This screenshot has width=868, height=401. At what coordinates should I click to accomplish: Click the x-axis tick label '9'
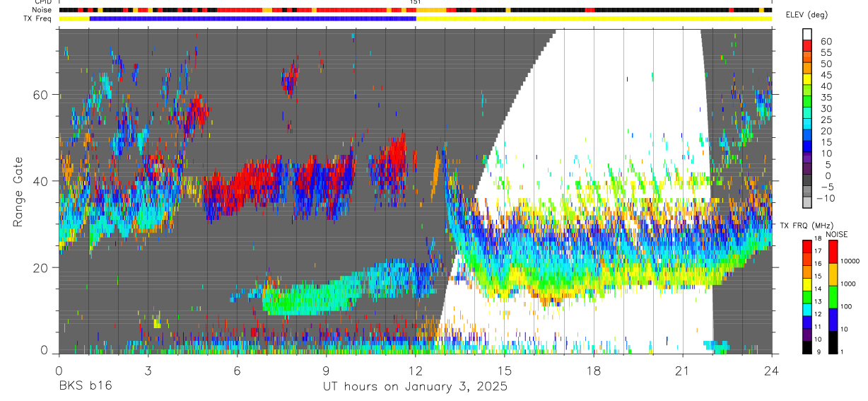tap(326, 370)
